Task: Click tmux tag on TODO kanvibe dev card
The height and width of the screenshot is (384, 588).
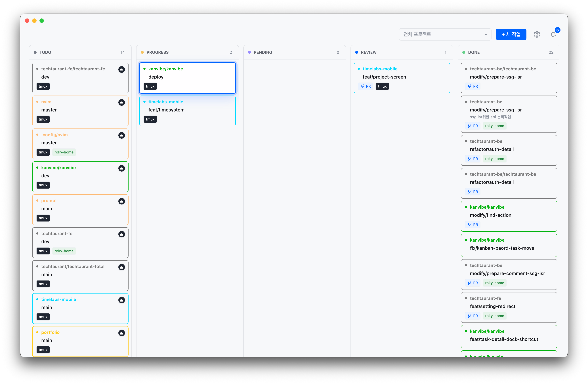Action: point(43,185)
